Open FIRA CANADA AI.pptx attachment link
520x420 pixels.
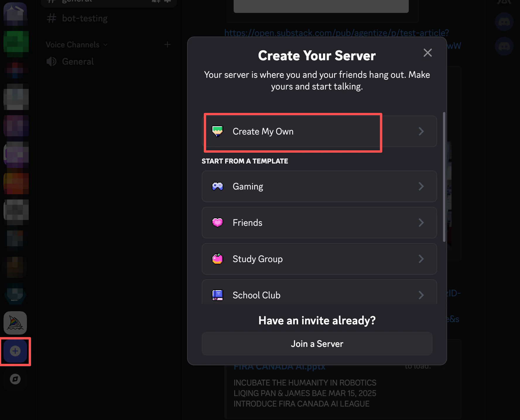(x=279, y=367)
